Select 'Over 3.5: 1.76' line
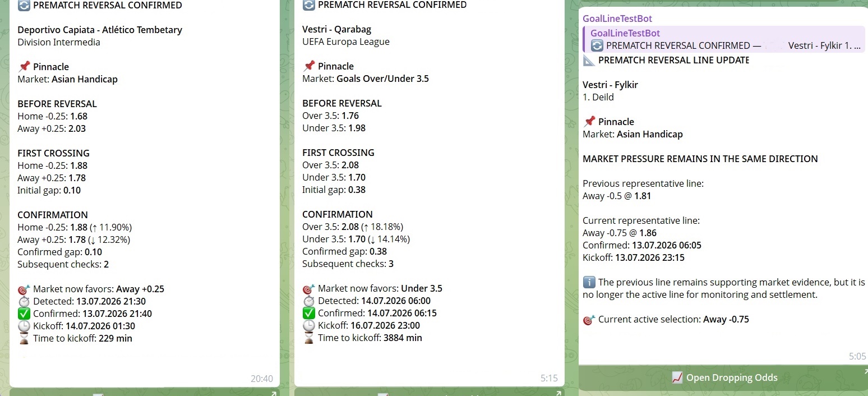The height and width of the screenshot is (396, 868). pyautogui.click(x=330, y=116)
